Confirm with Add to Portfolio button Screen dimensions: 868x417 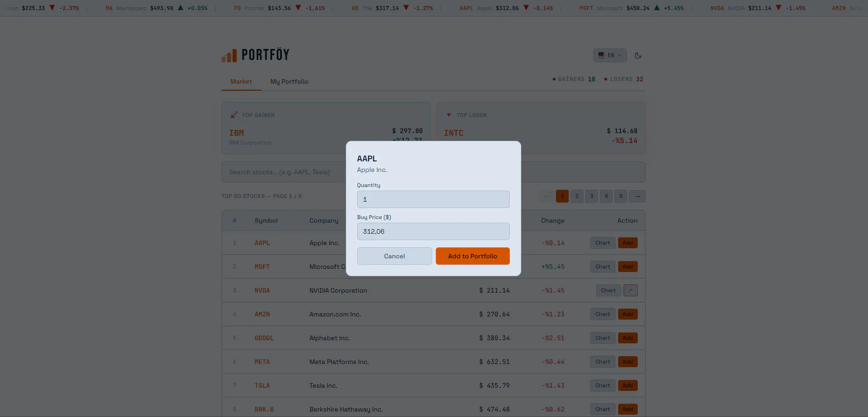(473, 256)
